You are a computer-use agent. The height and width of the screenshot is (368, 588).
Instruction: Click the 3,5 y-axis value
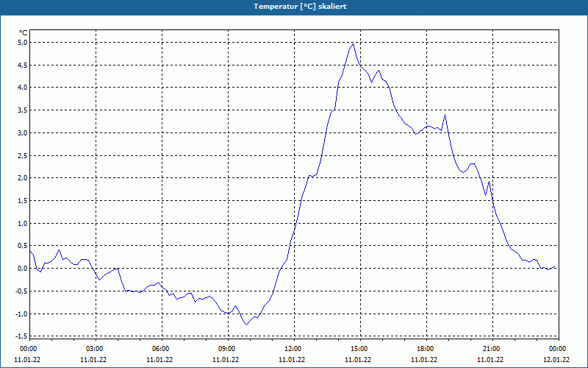point(23,110)
